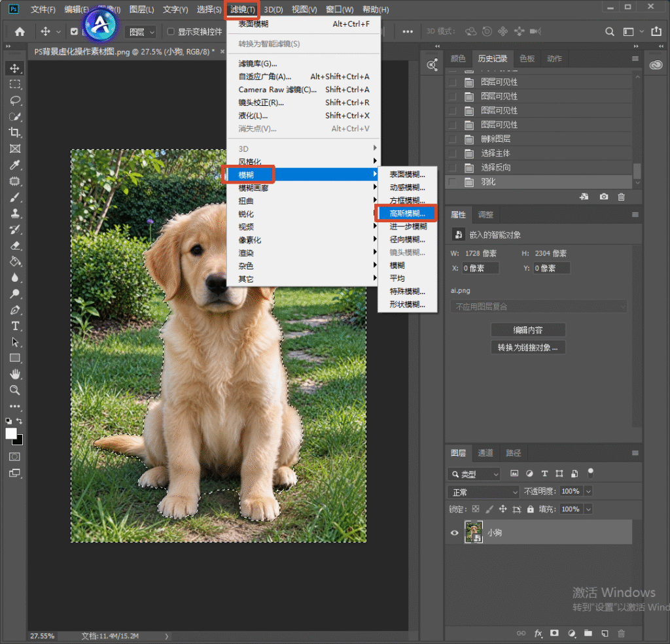The height and width of the screenshot is (644, 670).
Task: Select 液化(L) in filter menu
Action: [x=304, y=116]
